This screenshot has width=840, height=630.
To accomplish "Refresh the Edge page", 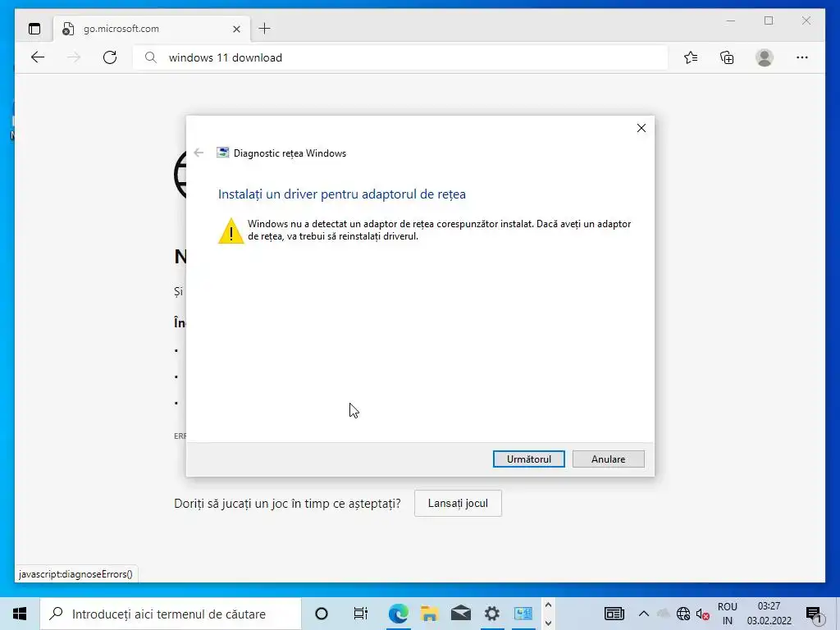I will pos(110,57).
